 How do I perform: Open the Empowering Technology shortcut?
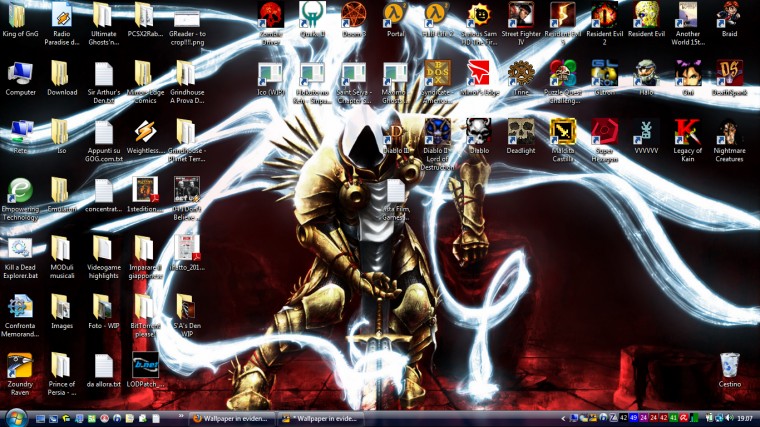click(x=20, y=190)
